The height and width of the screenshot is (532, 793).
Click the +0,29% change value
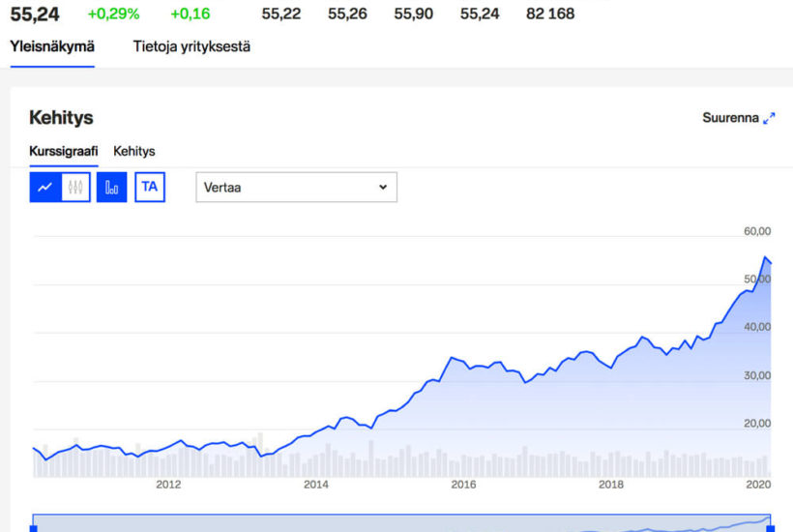[x=114, y=14]
